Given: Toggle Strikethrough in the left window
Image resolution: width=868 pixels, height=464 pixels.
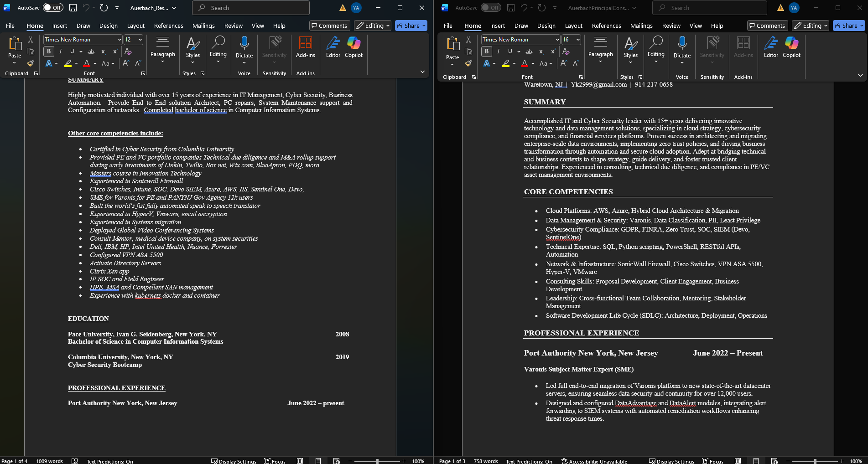Looking at the screenshot, I should [x=91, y=52].
